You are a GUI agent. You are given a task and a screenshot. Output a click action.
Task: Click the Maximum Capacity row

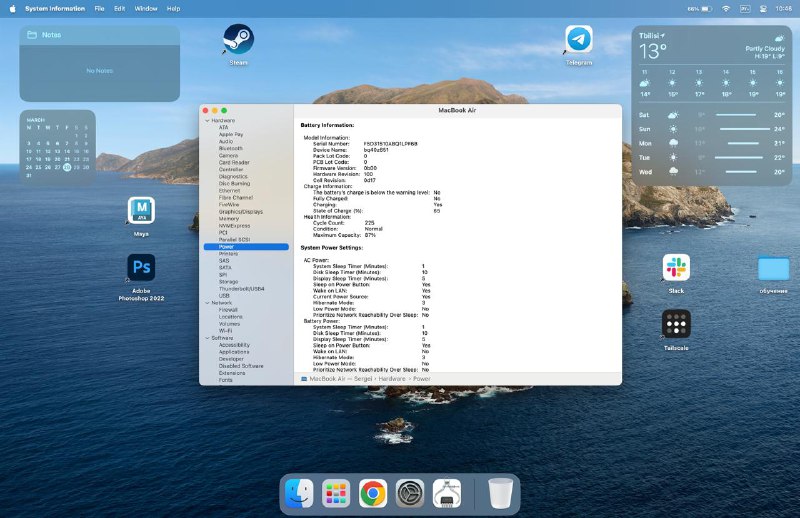pyautogui.click(x=344, y=235)
